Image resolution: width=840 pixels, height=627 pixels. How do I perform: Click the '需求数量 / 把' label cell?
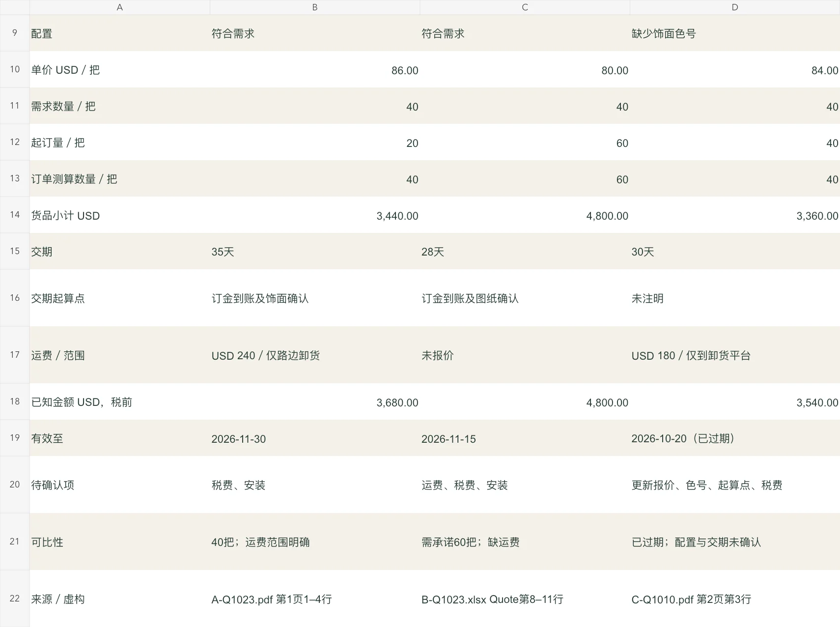(x=120, y=106)
